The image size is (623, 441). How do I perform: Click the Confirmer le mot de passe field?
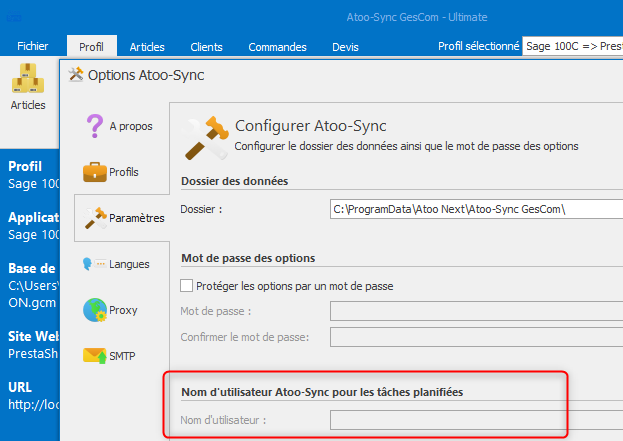(x=476, y=337)
